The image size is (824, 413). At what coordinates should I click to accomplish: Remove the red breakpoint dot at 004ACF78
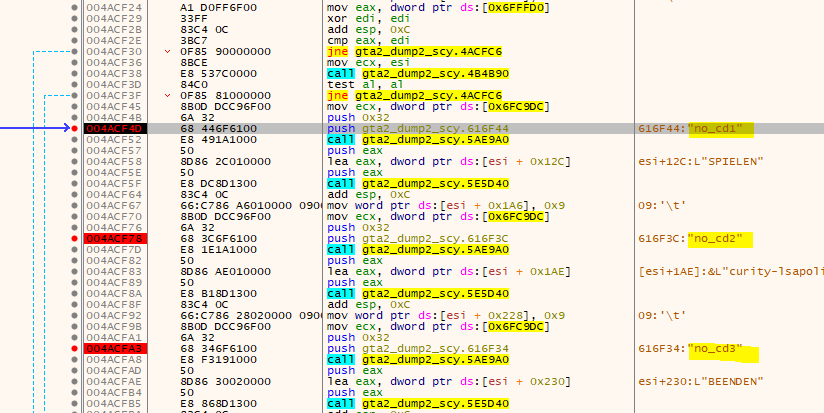coord(75,239)
